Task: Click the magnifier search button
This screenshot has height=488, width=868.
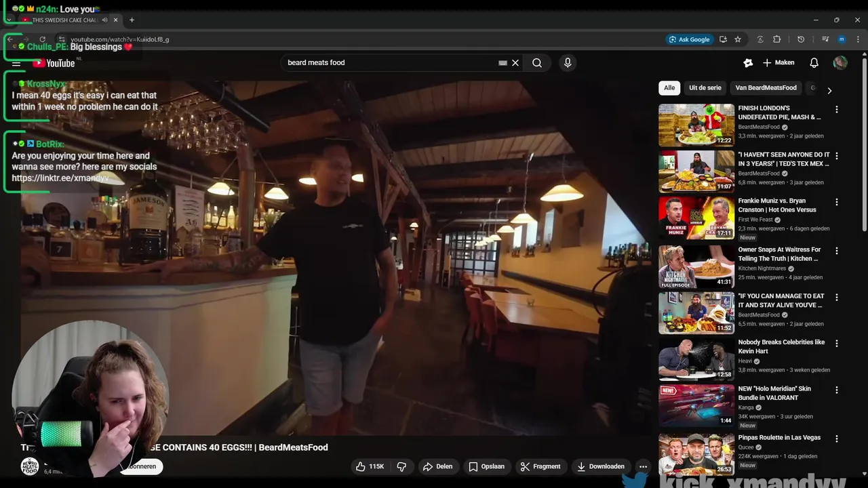Action: 537,62
